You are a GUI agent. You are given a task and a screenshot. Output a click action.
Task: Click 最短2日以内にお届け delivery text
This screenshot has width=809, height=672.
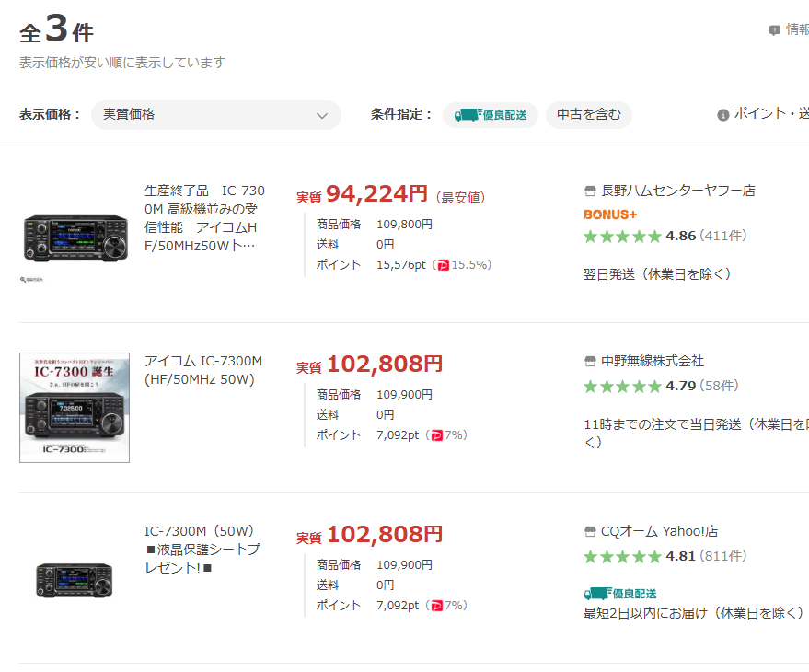pyautogui.click(x=693, y=613)
